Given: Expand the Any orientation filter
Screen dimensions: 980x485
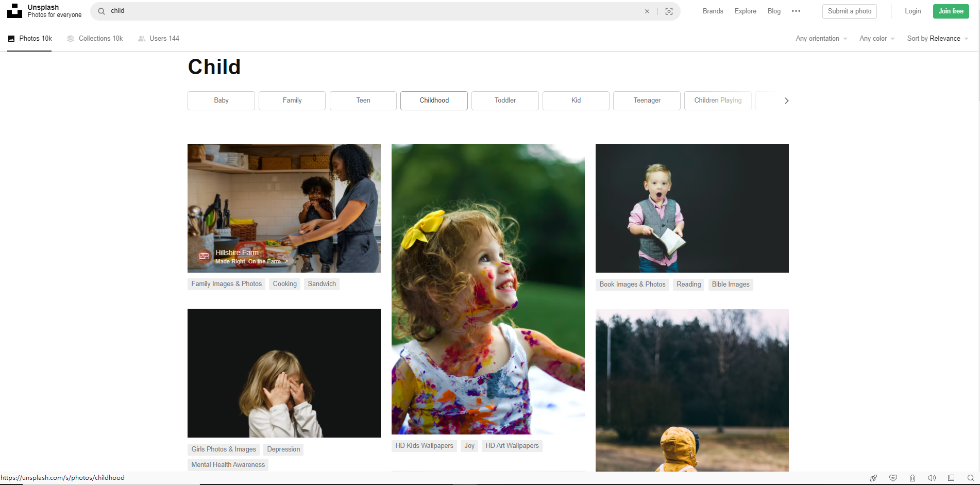Looking at the screenshot, I should pos(821,39).
